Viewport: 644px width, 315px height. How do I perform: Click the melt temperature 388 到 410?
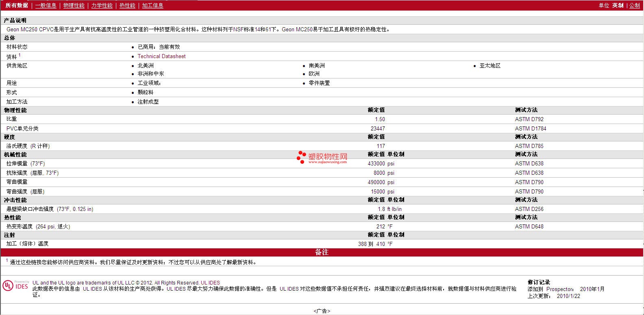(371, 244)
